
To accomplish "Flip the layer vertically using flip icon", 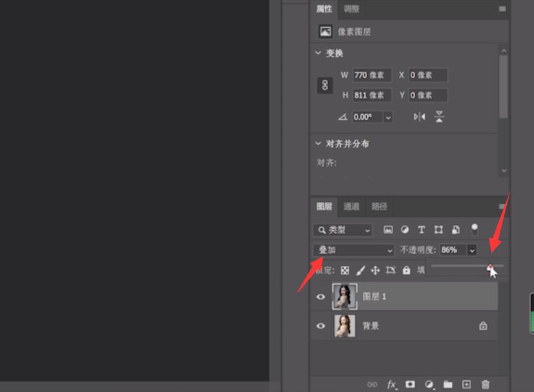I will tap(439, 117).
